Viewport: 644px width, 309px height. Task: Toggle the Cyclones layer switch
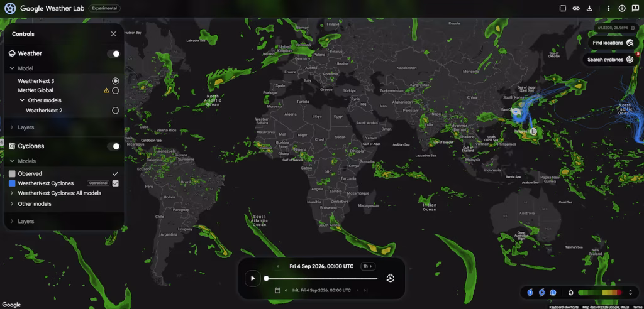[x=113, y=146]
